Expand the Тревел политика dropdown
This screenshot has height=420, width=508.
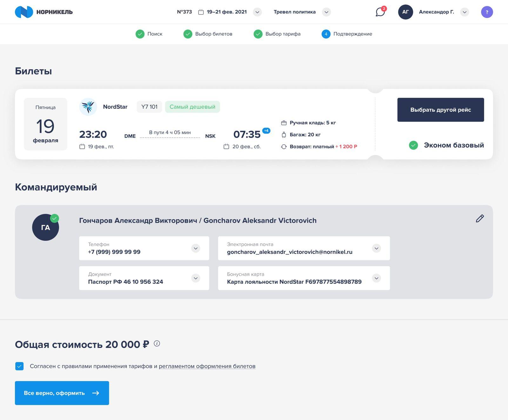coord(326,12)
